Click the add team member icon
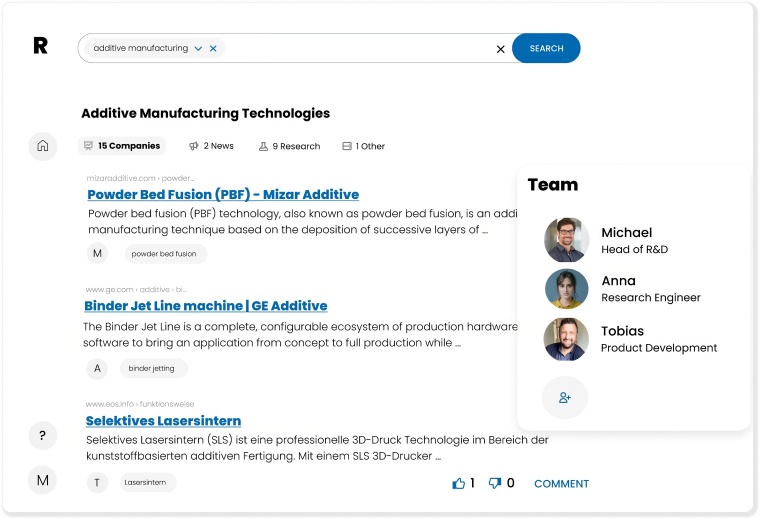 tap(565, 398)
